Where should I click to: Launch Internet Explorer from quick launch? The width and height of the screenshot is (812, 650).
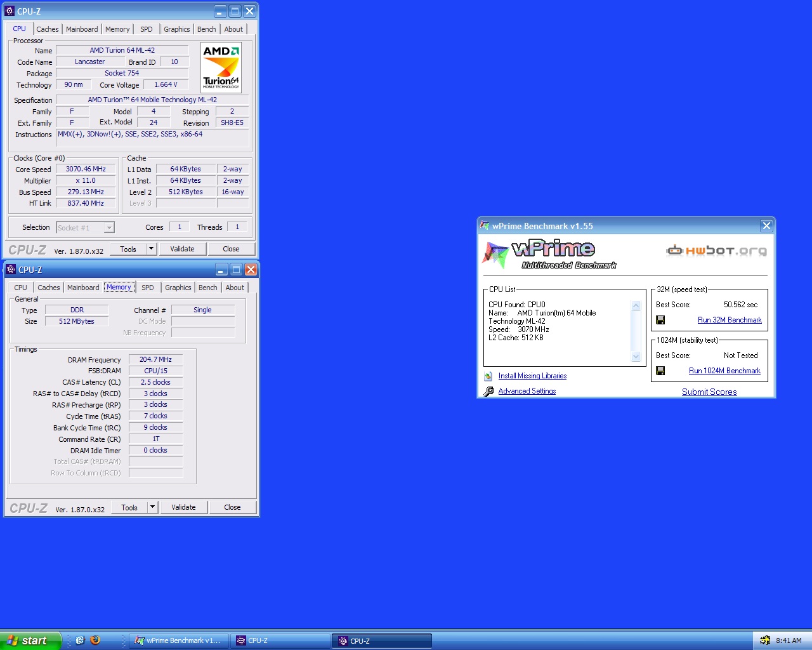80,640
